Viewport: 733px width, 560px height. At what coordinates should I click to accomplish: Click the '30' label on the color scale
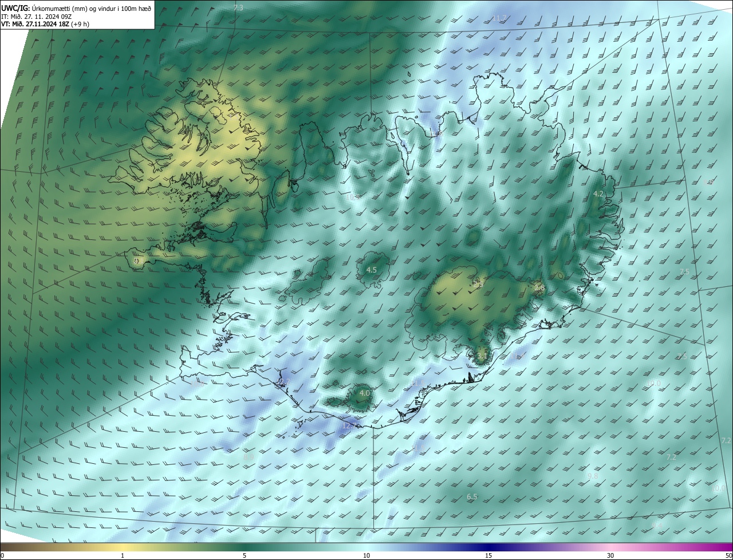pos(610,555)
